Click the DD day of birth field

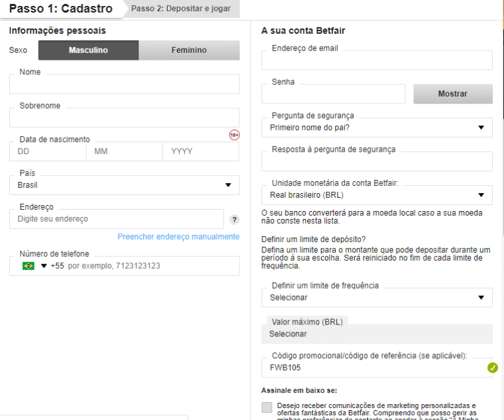point(48,151)
